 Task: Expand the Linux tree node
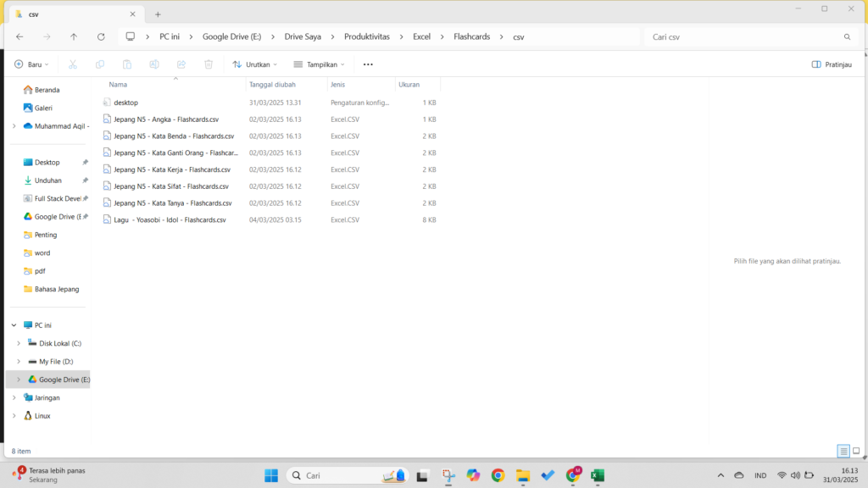pyautogui.click(x=14, y=416)
